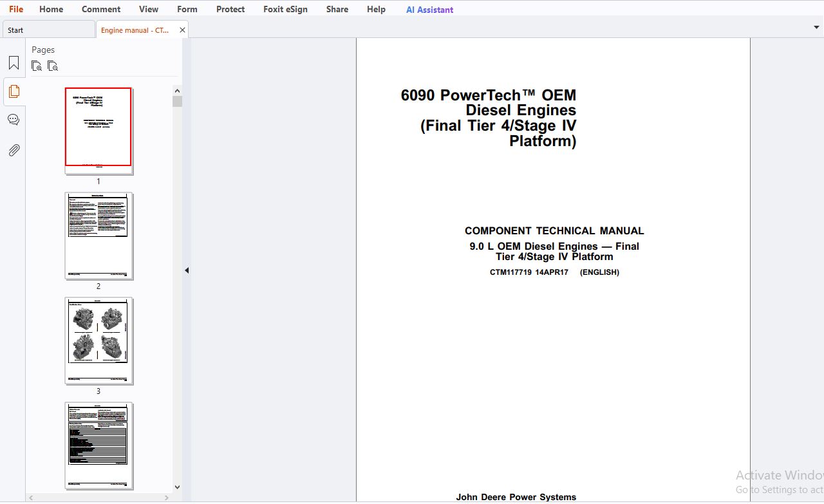Screen dimensions: 824x504
Task: Click the '9.0 L OEM Diesel Engines — Final' subtitle
Action: [554, 247]
